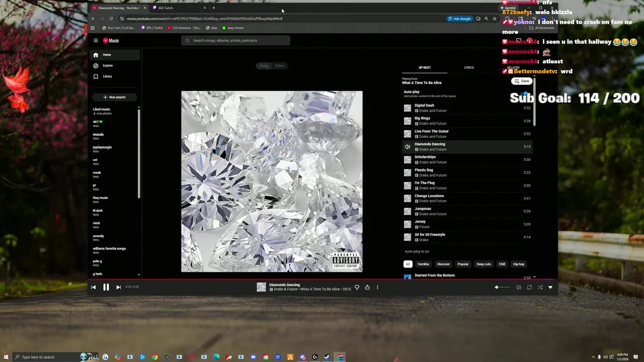Viewport: 644px width, 362px height.
Task: Select Plastic Bag in the queue
Action: click(x=467, y=172)
